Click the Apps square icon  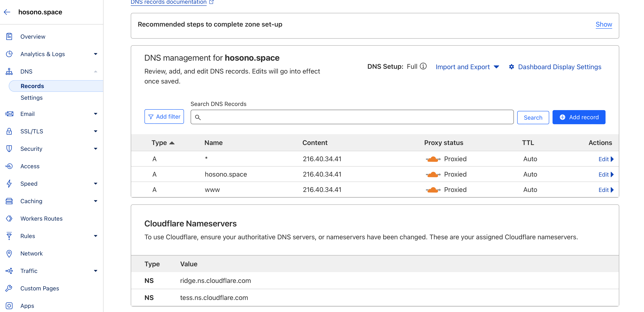pyautogui.click(x=9, y=306)
